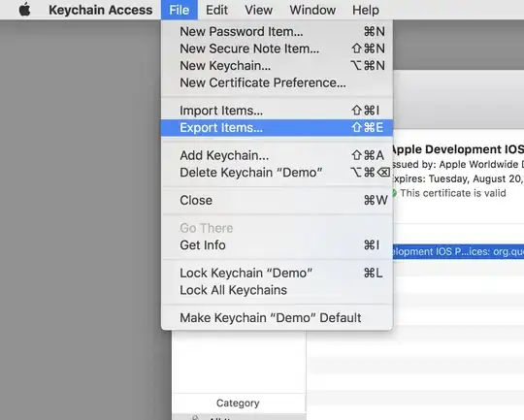Open the Edit menu

click(x=216, y=10)
